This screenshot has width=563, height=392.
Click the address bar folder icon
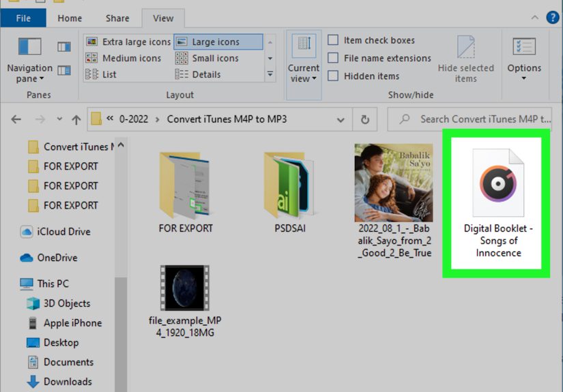pyautogui.click(x=96, y=119)
